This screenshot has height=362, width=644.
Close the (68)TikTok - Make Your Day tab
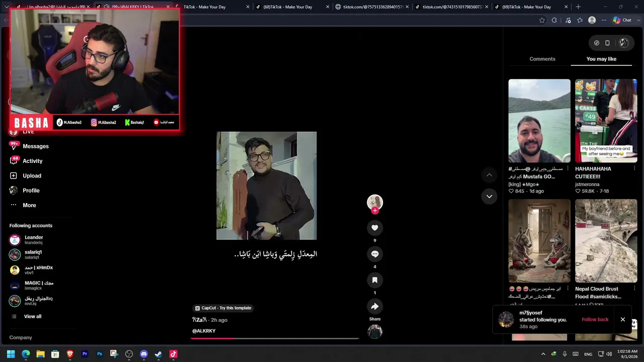click(x=328, y=7)
